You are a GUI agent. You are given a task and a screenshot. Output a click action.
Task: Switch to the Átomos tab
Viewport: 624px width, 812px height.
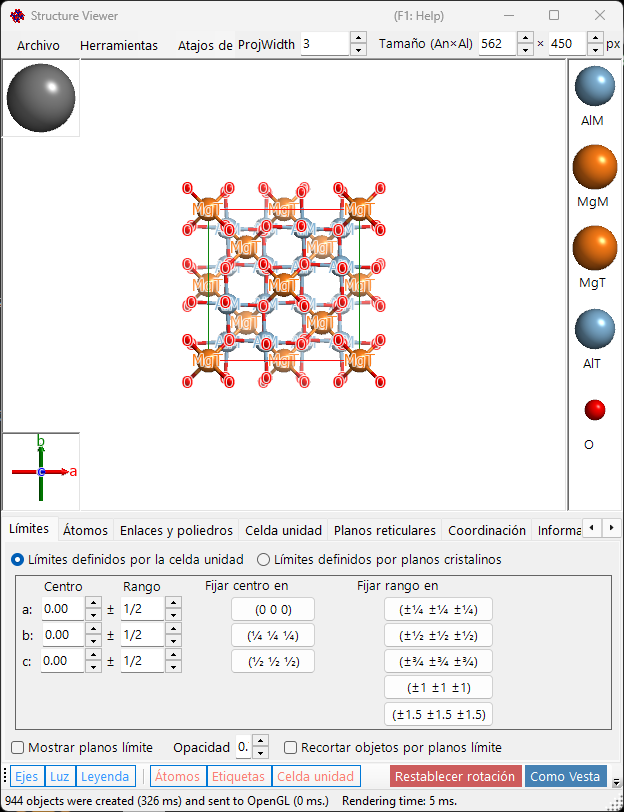(85, 530)
